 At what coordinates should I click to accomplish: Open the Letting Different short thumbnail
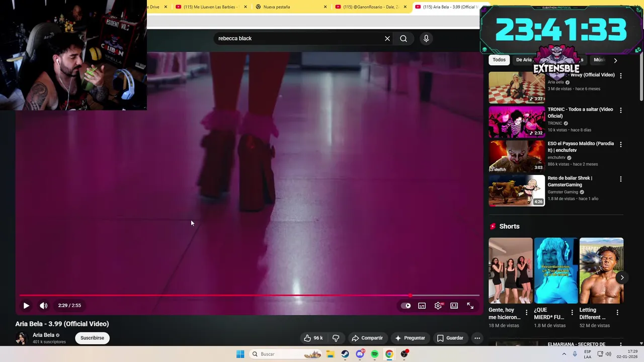(601, 270)
